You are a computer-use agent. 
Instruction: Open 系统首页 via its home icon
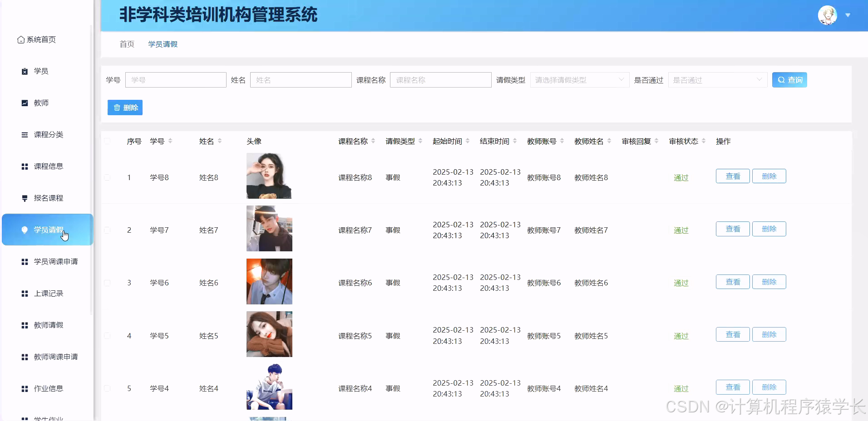[x=20, y=39]
